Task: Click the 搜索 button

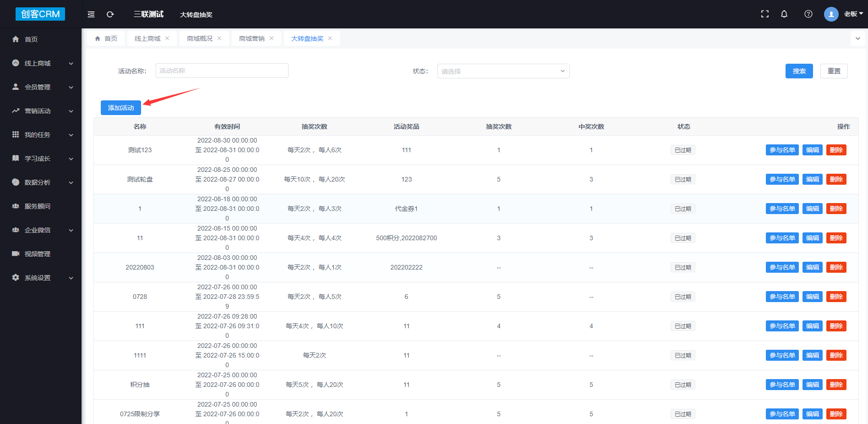Action: 799,71
